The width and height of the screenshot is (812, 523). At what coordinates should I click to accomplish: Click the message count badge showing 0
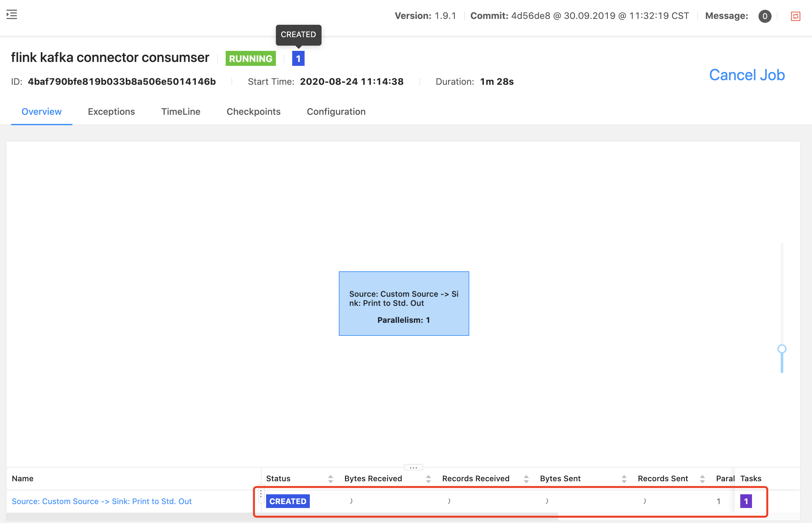(x=764, y=16)
